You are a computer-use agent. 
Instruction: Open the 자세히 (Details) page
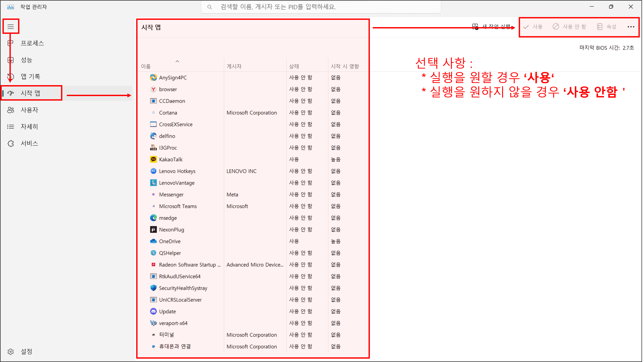(29, 127)
